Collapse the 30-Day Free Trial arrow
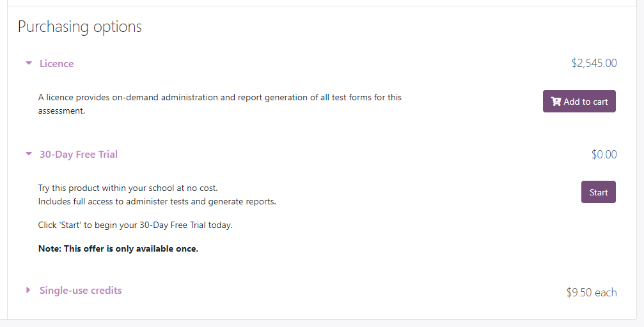Viewport: 644px width, 327px height. tap(29, 154)
